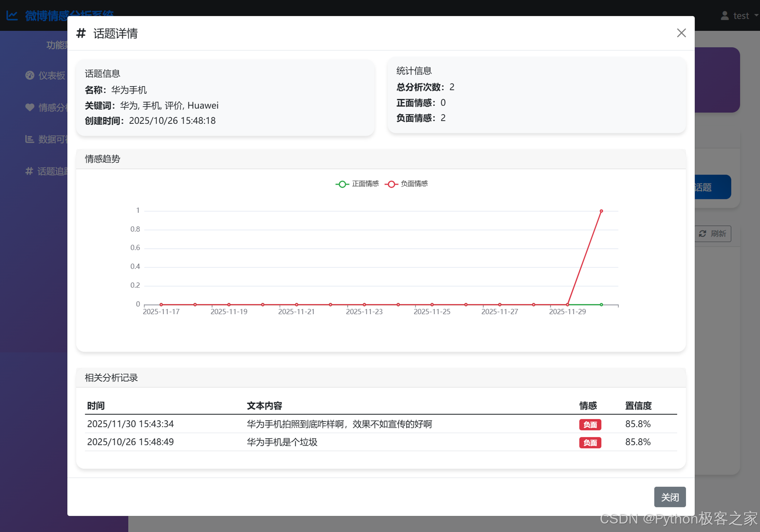Click the dashboard gauge icon beside 仪表板
Viewport: 760px width, 532px height.
pos(30,75)
